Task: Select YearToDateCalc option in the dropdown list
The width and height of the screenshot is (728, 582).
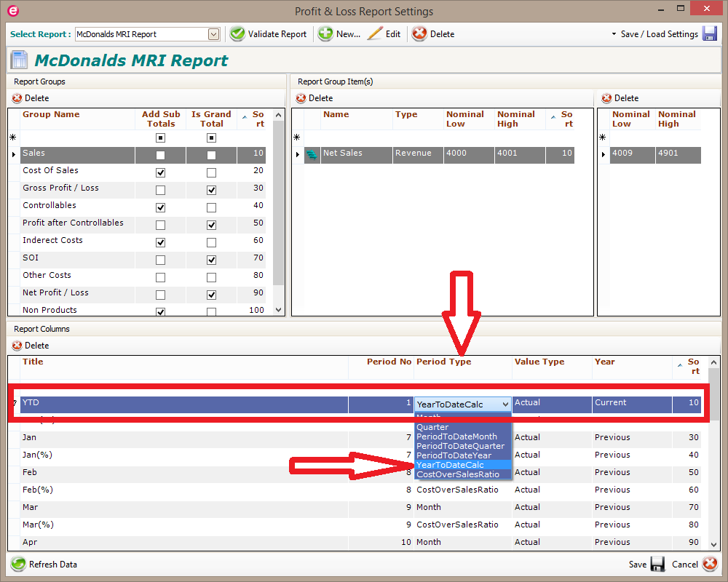Action: point(463,465)
